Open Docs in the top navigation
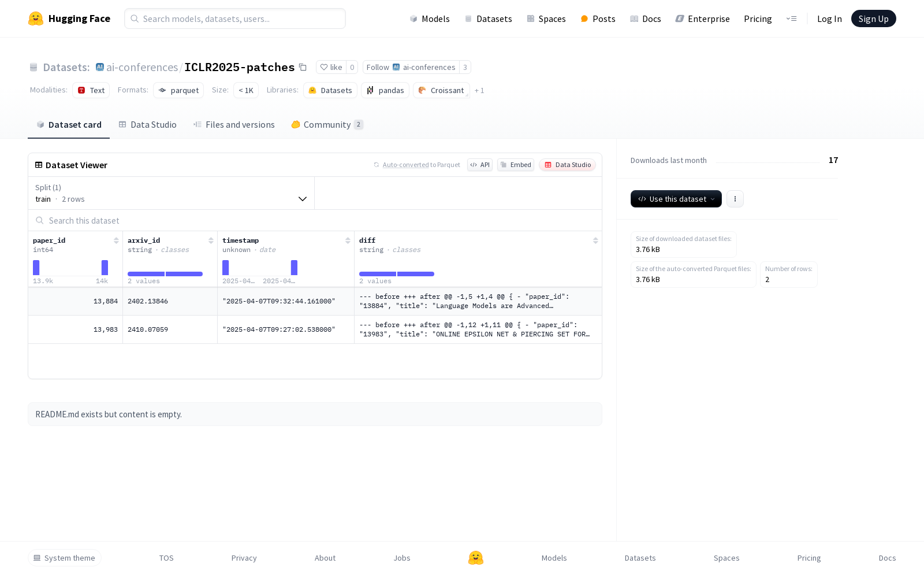The width and height of the screenshot is (924, 578). [x=646, y=18]
